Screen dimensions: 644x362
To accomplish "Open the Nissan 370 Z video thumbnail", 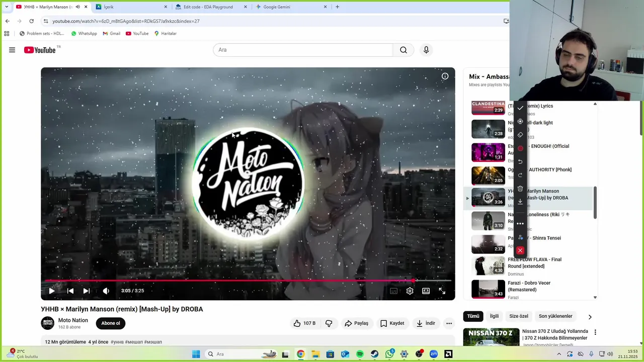I will 491,337.
